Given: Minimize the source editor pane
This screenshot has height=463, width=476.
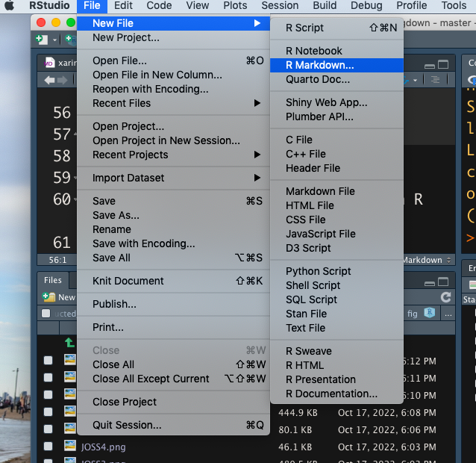Looking at the screenshot, I should tap(429, 66).
